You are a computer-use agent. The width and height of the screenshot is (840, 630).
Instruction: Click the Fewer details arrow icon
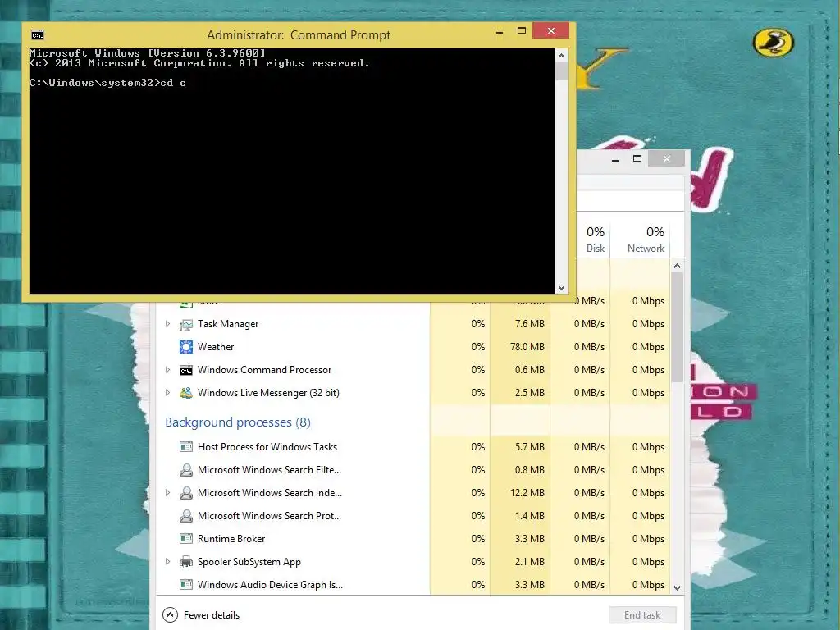click(170, 615)
